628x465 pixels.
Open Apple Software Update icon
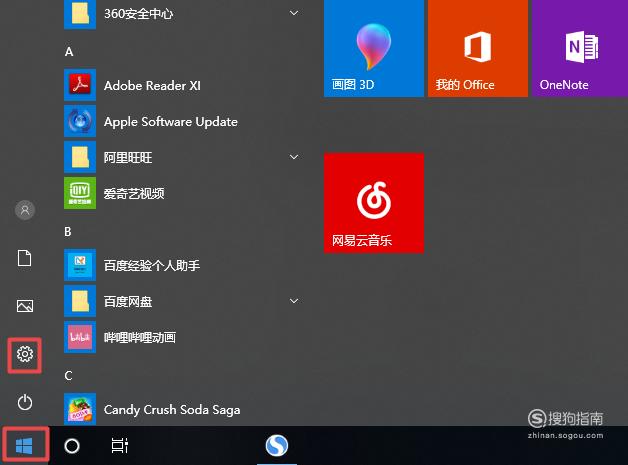[x=80, y=121]
